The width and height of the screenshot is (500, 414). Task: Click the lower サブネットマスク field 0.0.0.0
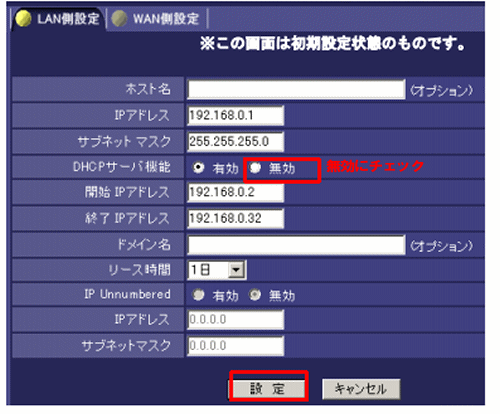pyautogui.click(x=236, y=345)
